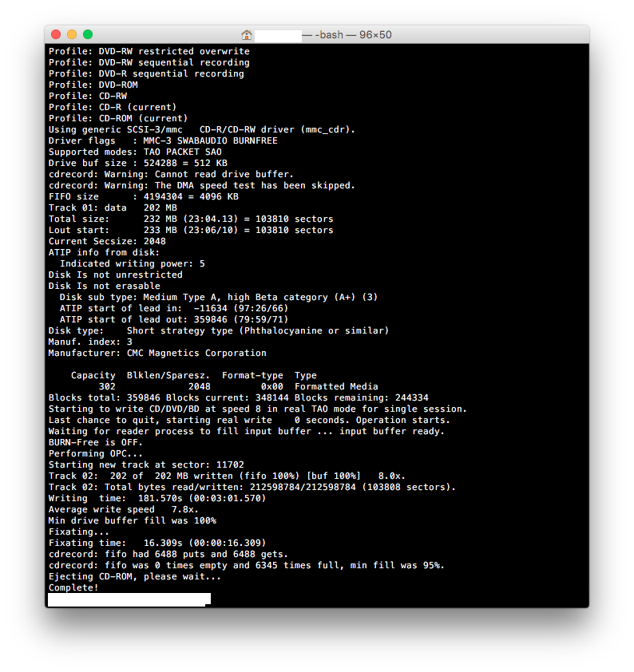Click the "Performing OPC..." line
The width and height of the screenshot is (634, 672).
pyautogui.click(x=96, y=453)
